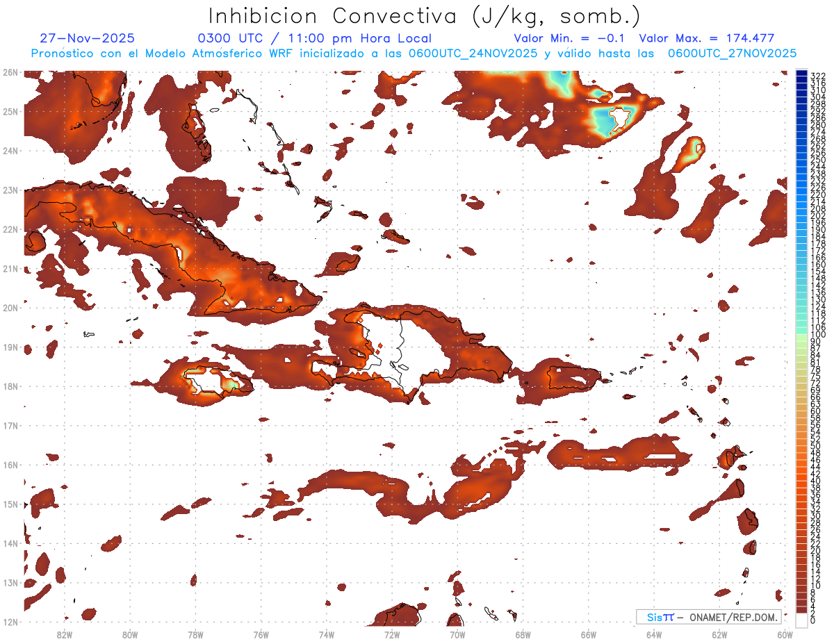Click the 22N latitude label
Image resolution: width=834 pixels, height=644 pixels.
(10, 229)
